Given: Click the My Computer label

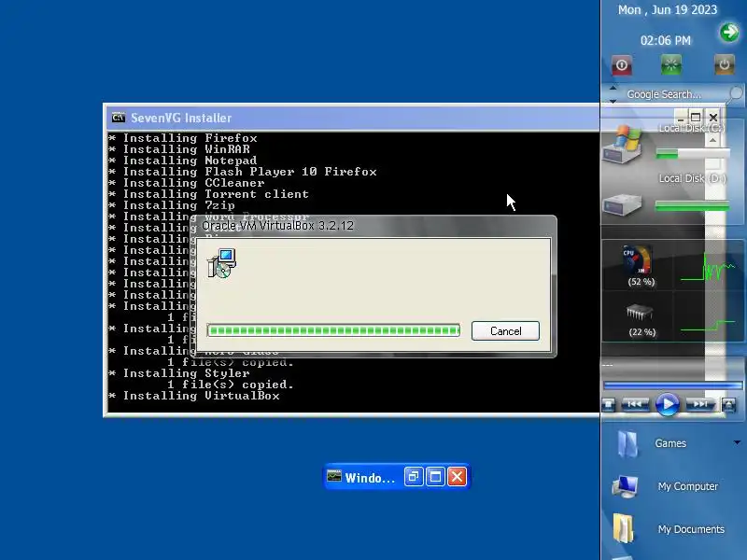Looking at the screenshot, I should point(688,486).
